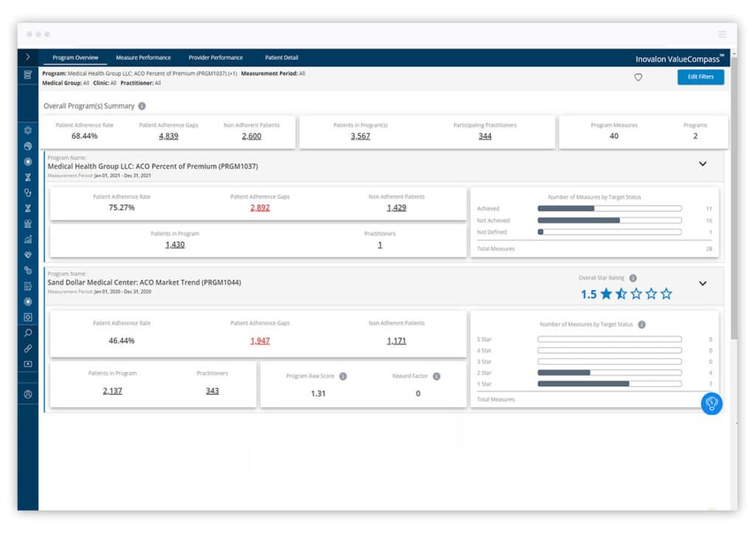Click the heart favorite icon near Edit Filters
756x538 pixels.
pyautogui.click(x=638, y=77)
